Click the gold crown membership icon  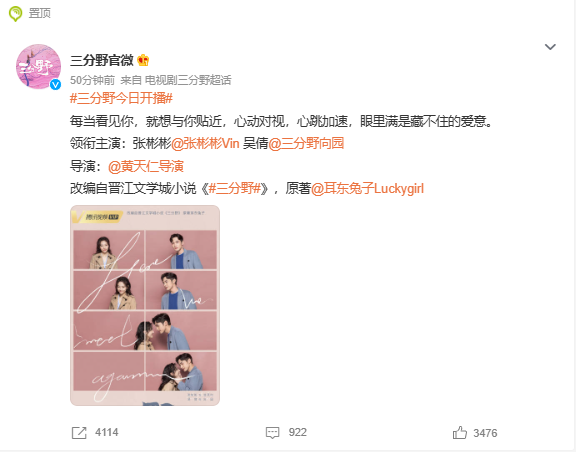(143, 60)
